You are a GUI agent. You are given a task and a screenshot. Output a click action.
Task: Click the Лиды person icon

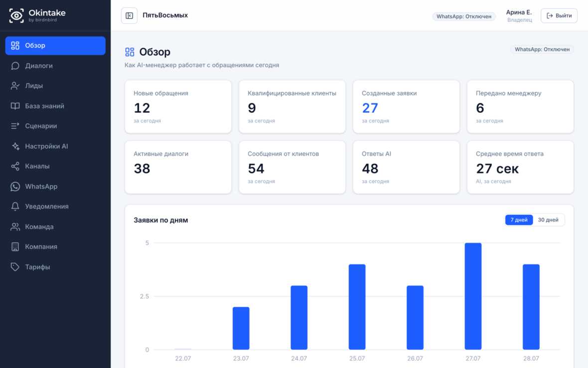[15, 86]
